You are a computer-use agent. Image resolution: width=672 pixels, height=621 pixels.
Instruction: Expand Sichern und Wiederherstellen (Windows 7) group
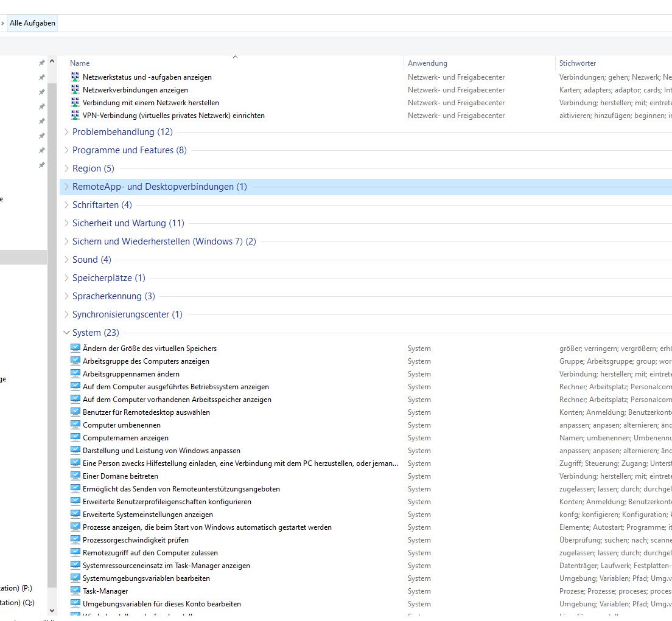[x=66, y=241]
